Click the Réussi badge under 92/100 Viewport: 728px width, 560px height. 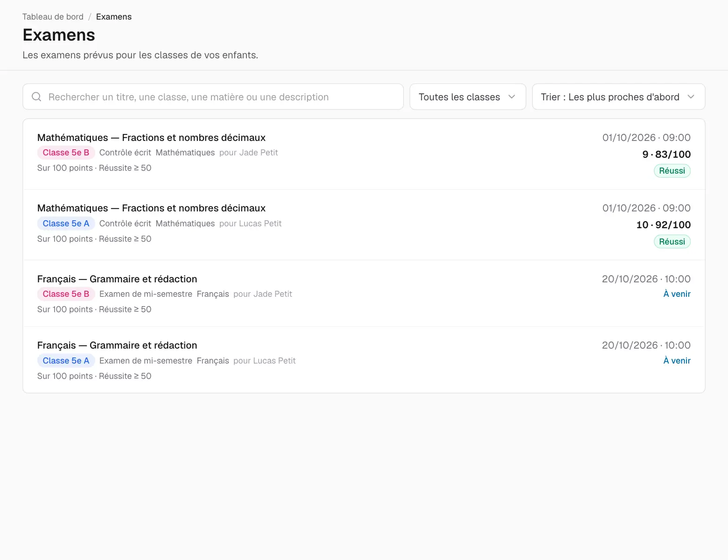(x=672, y=242)
